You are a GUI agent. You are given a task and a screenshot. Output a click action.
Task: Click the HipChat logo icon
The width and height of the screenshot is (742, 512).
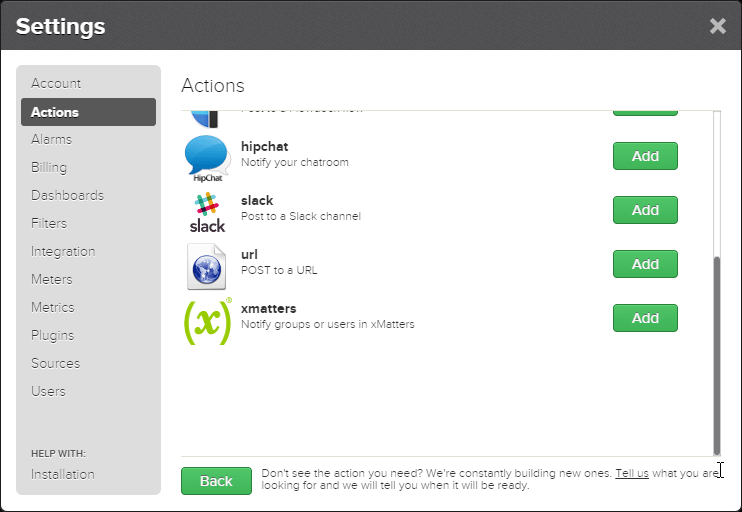(x=207, y=159)
